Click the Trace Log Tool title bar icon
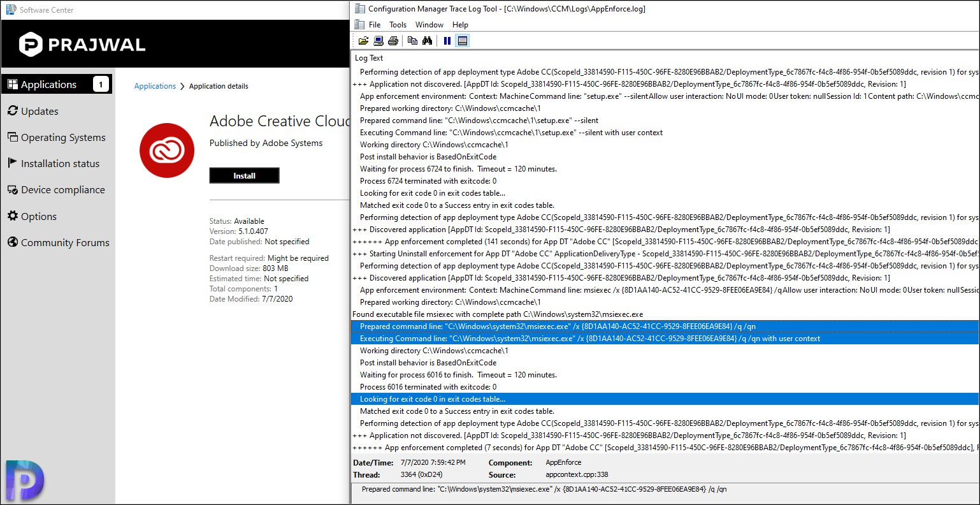The width and height of the screenshot is (980, 505). 360,9
